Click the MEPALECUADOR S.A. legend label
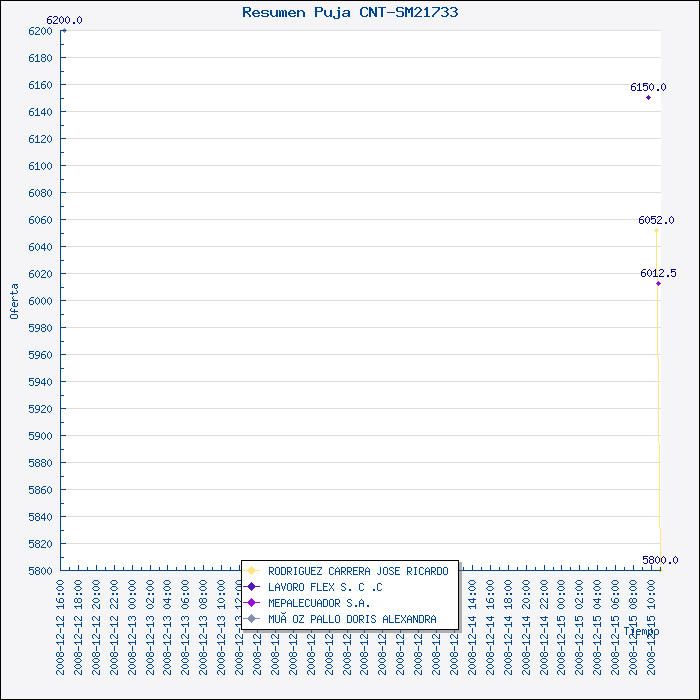The height and width of the screenshot is (700, 700). (x=319, y=603)
